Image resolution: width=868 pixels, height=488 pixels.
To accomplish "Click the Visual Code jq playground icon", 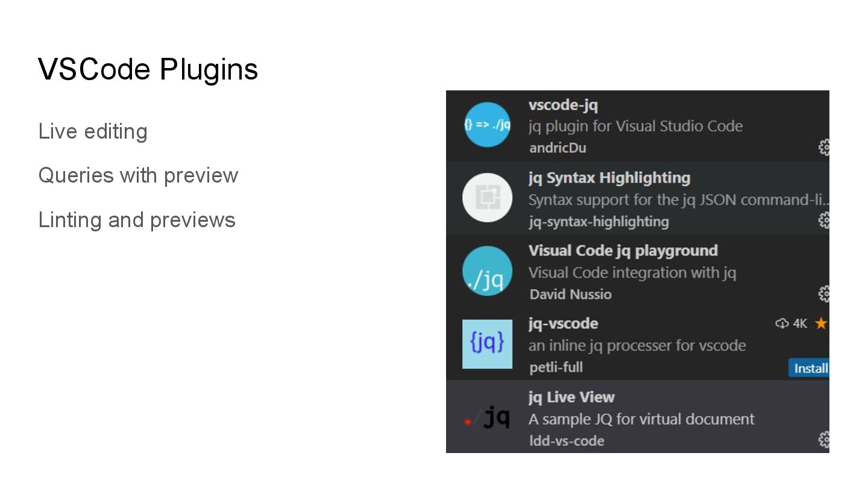I will [487, 271].
